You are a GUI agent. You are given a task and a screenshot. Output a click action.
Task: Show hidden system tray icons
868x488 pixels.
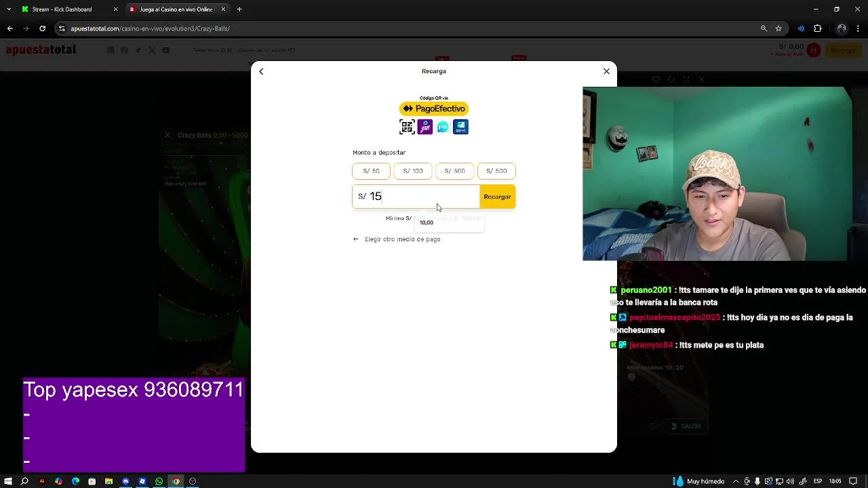pos(735,481)
